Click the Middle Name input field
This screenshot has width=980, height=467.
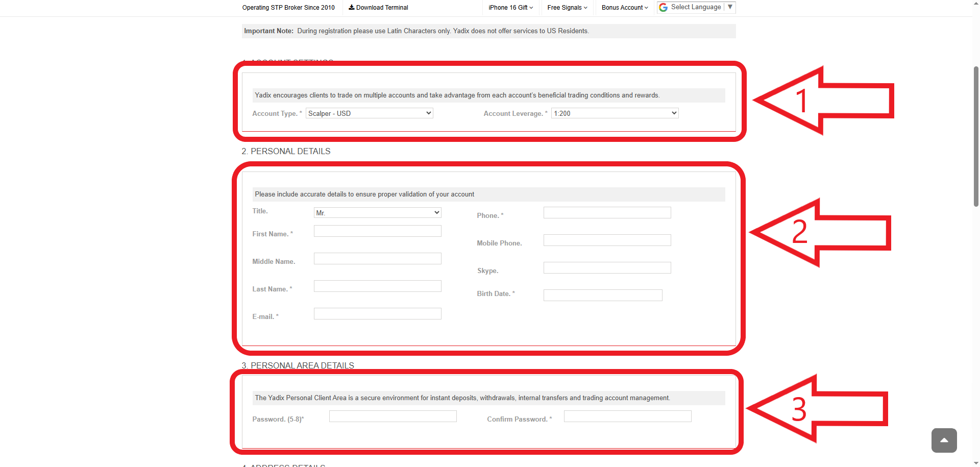(x=377, y=259)
